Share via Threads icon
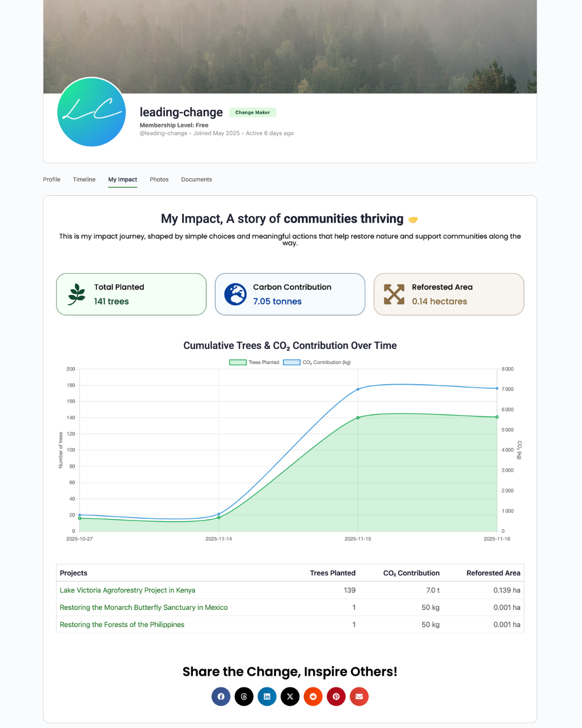582x728 pixels. (x=244, y=697)
